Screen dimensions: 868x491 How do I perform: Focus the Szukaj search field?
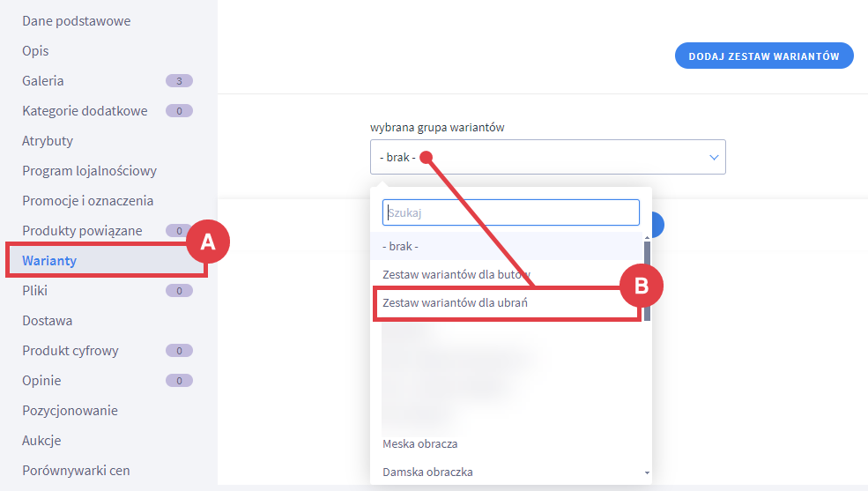510,212
